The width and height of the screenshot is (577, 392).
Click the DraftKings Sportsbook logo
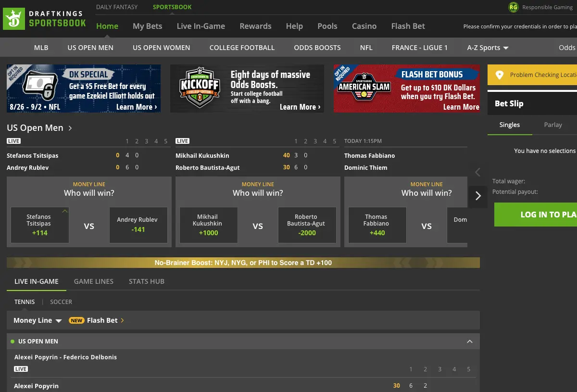click(x=45, y=19)
